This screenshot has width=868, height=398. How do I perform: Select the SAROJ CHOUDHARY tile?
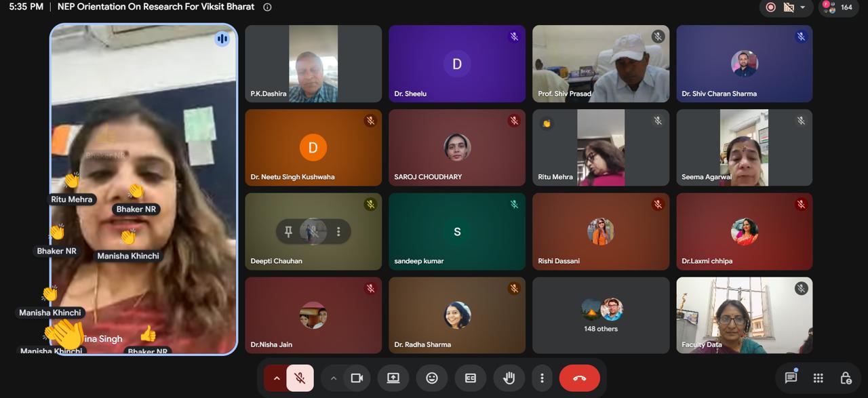[x=457, y=148]
